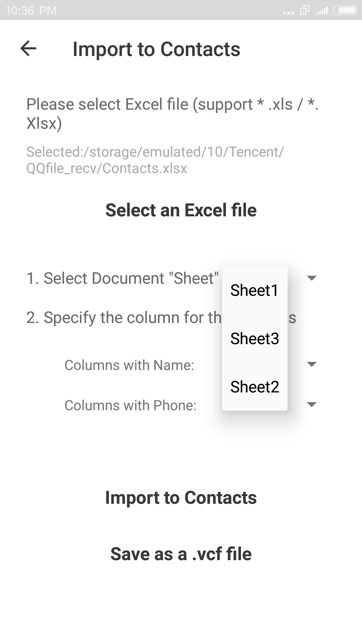Pick Sheet2 in the sheet list
Viewport: 362px width, 644px height.
[254, 387]
